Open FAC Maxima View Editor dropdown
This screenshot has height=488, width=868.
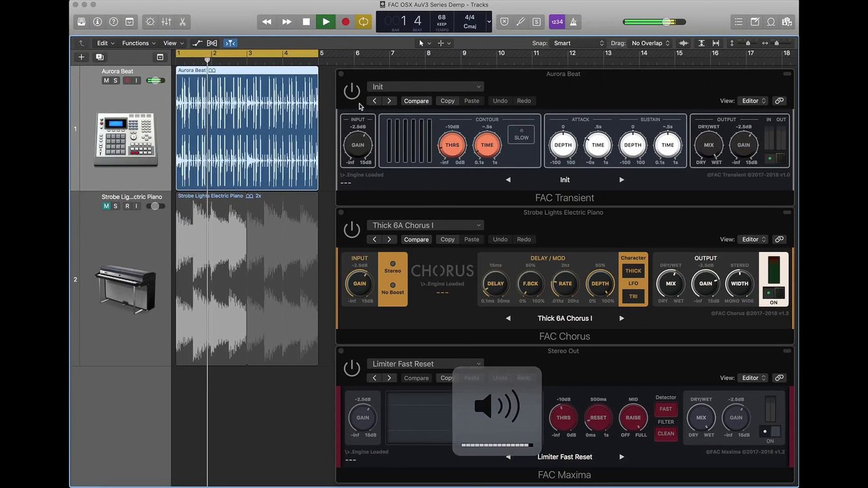coord(753,378)
